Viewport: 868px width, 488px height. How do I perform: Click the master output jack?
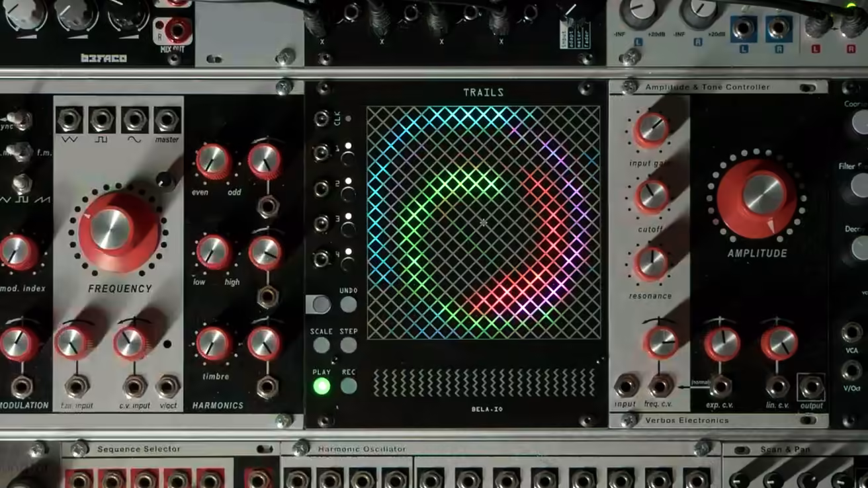pos(167,120)
